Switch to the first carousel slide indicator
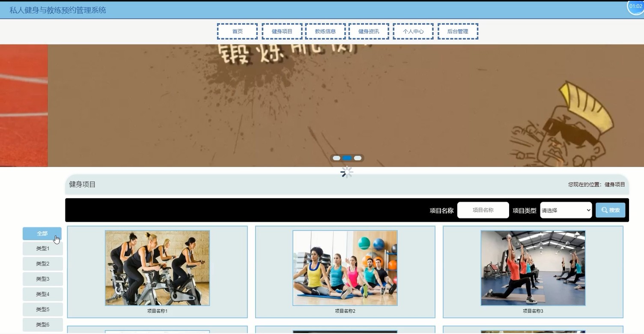Screen dimensions: 644x334 (337, 158)
